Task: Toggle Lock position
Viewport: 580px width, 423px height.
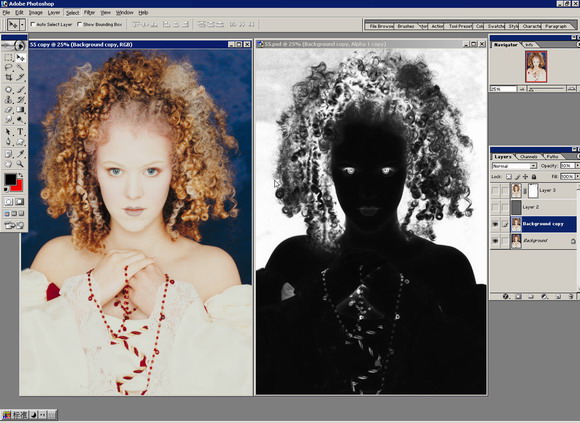Action: [x=525, y=177]
